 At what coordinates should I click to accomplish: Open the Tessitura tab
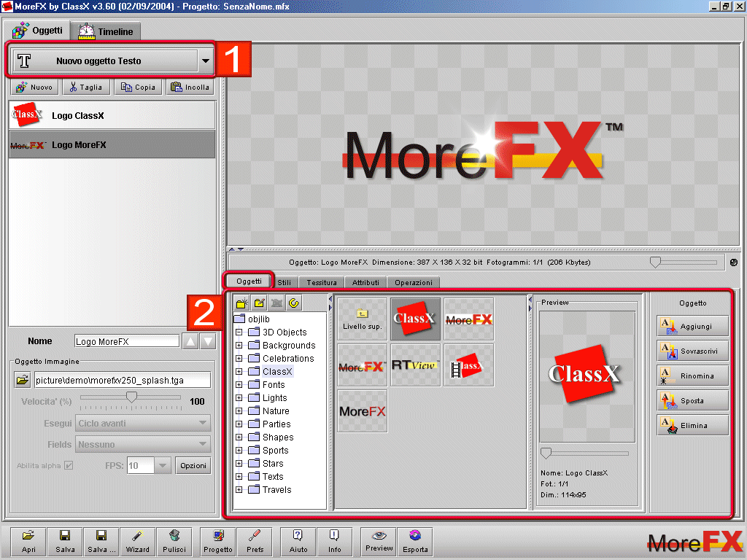[x=322, y=282]
